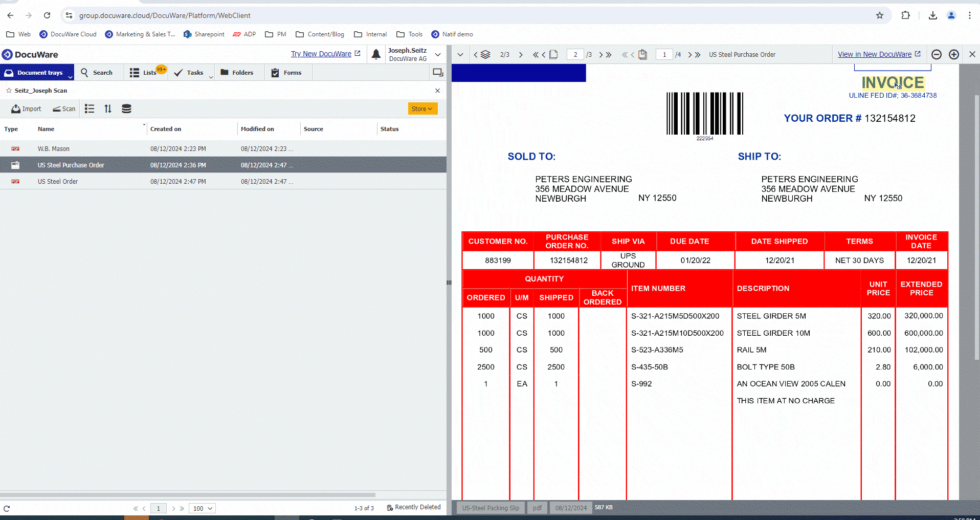Expand the Joseph.Seitz account menu
This screenshot has height=520, width=980.
(438, 54)
